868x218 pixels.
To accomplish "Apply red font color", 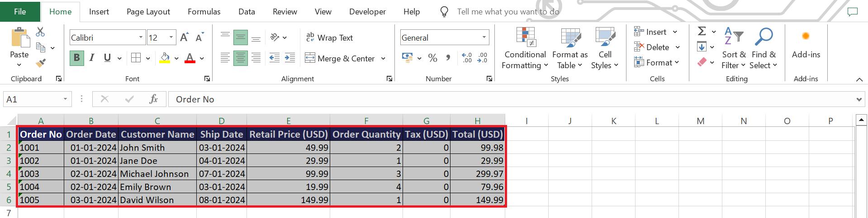I will tap(190, 58).
